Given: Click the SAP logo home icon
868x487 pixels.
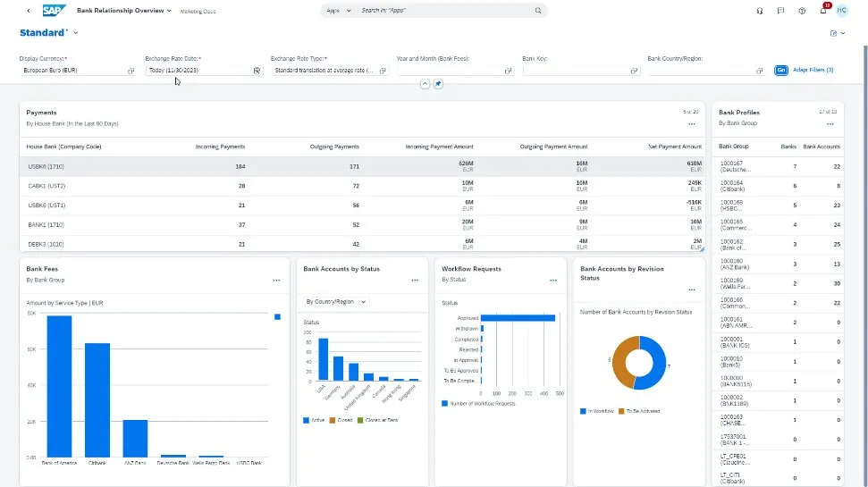Looking at the screenshot, I should point(54,11).
